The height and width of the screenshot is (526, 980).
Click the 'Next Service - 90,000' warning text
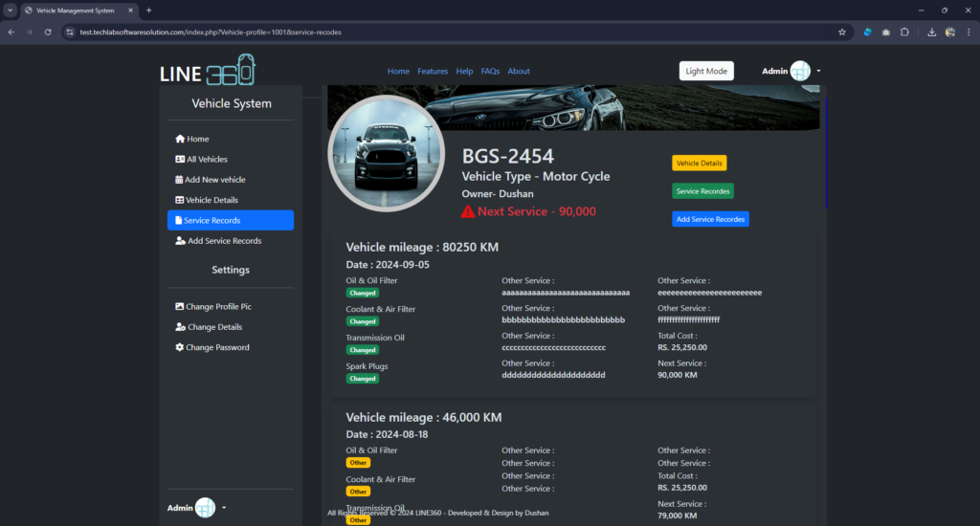point(536,211)
